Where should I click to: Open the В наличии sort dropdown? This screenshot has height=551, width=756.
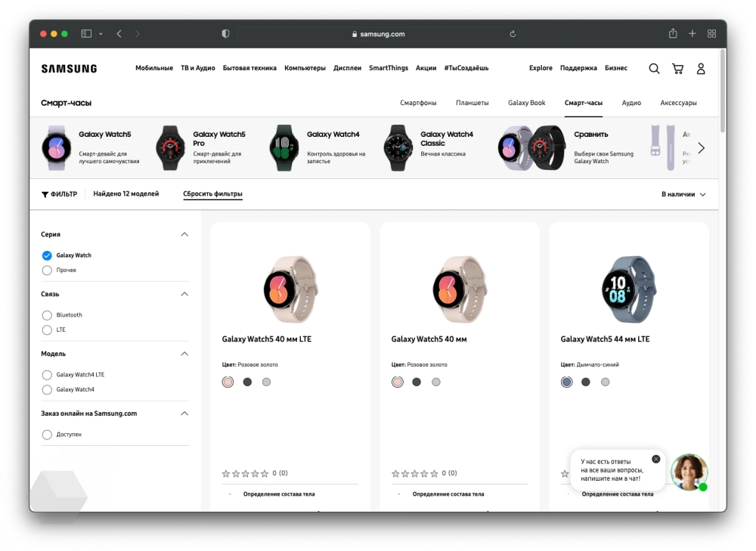coord(683,194)
